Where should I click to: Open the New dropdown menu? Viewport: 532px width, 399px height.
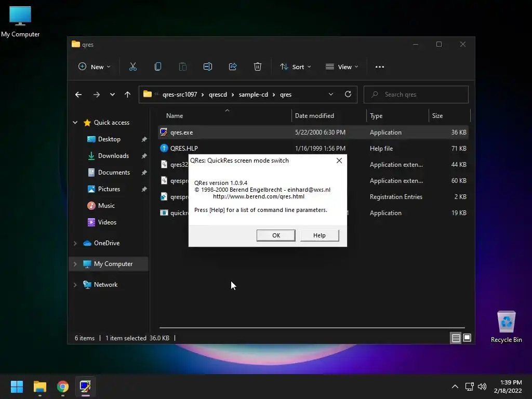coord(95,67)
